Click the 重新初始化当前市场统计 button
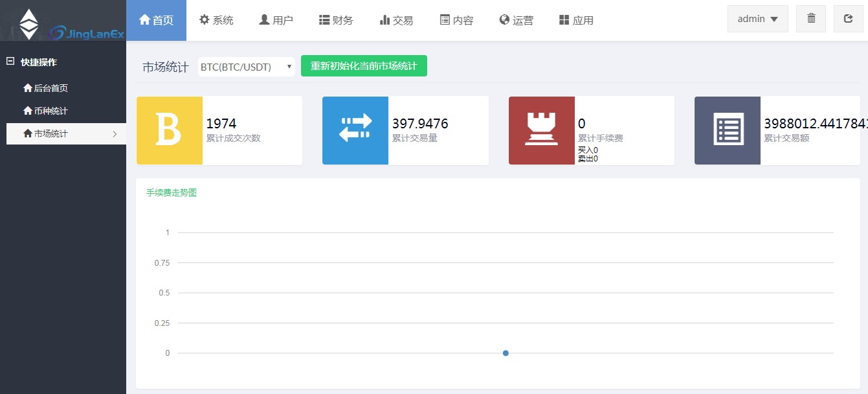The height and width of the screenshot is (394, 868). click(364, 66)
